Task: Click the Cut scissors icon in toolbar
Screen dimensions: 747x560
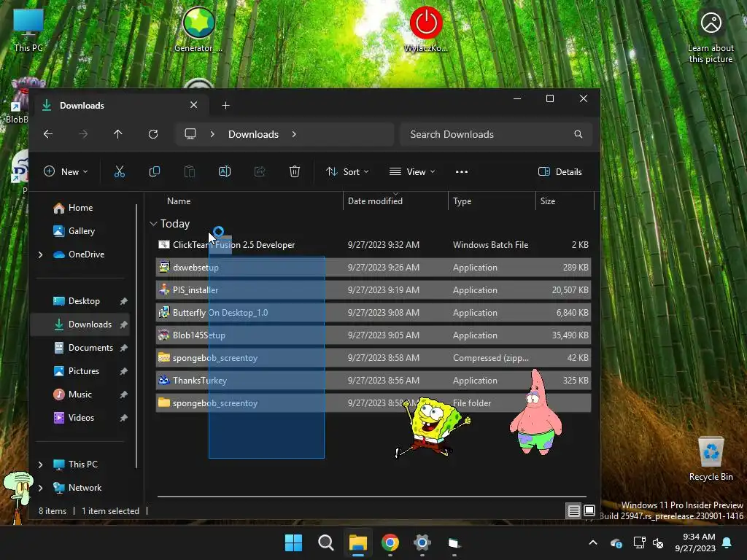Action: (x=120, y=171)
